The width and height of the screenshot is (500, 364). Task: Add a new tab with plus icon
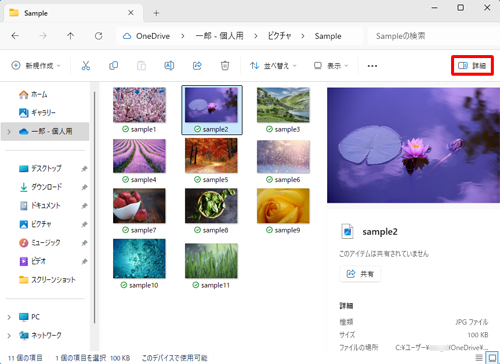[156, 13]
